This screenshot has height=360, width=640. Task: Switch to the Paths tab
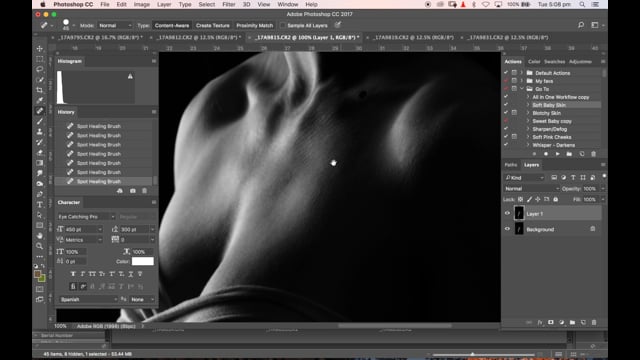click(511, 165)
